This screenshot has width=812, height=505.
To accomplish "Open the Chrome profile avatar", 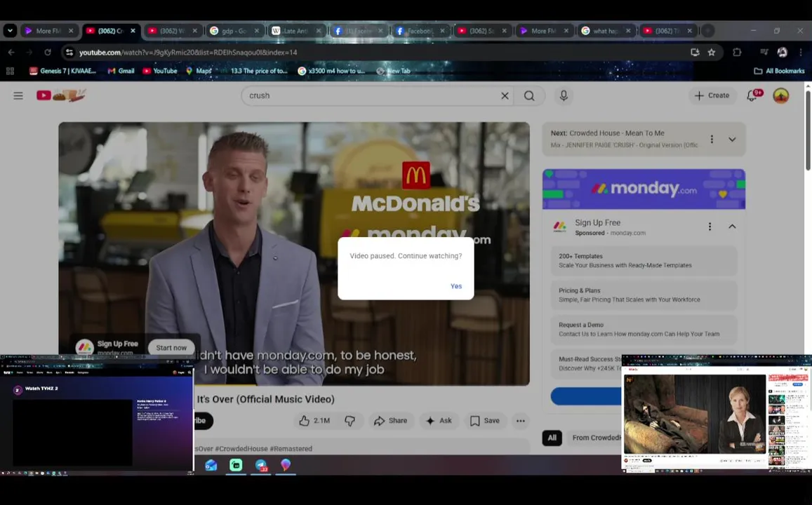I will coord(782,53).
